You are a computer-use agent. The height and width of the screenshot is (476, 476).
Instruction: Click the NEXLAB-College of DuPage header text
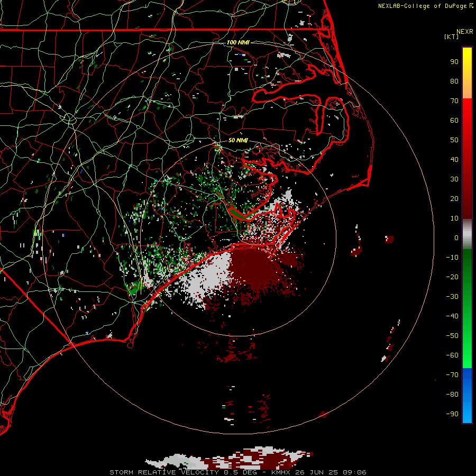422,6
